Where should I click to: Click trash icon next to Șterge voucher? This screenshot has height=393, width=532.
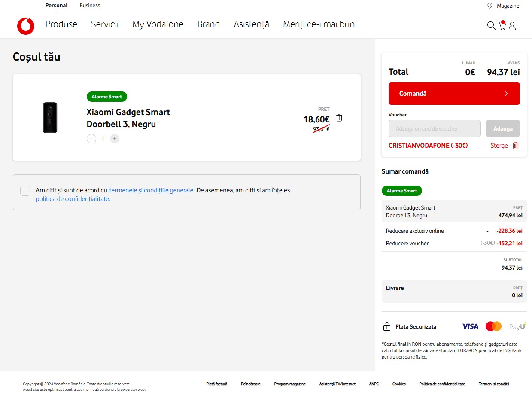tap(516, 146)
